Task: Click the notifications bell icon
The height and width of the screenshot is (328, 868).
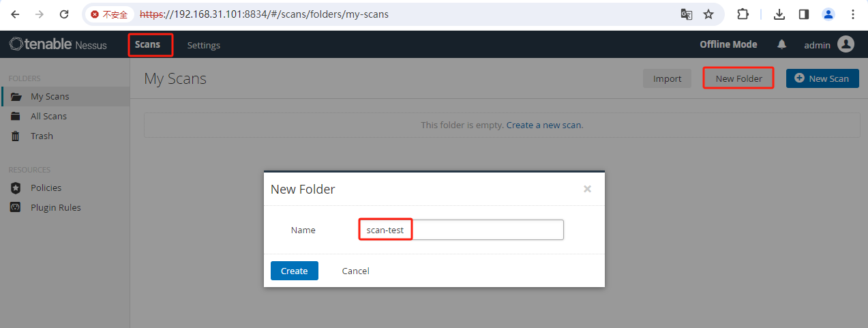Action: [781, 44]
